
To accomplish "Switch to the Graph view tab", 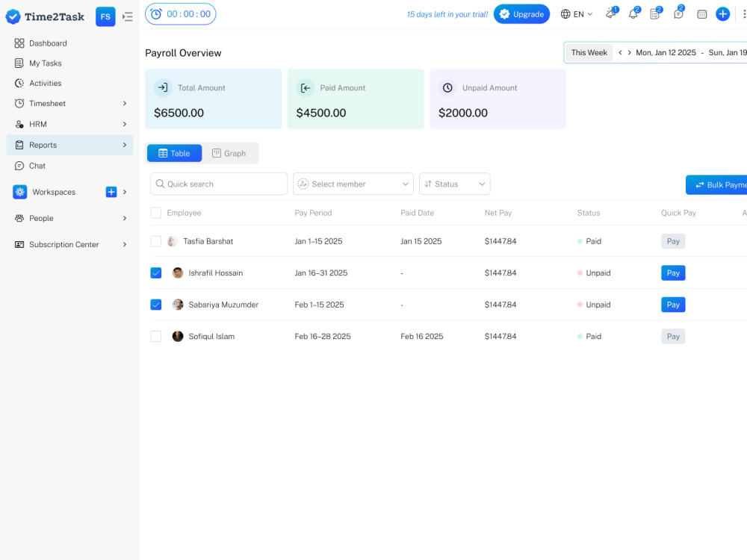I will coord(229,153).
